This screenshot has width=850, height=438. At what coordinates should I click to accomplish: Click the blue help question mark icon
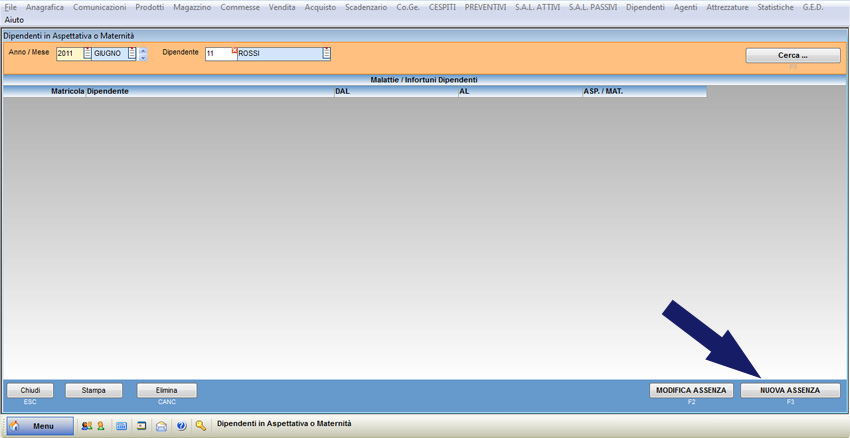click(181, 426)
